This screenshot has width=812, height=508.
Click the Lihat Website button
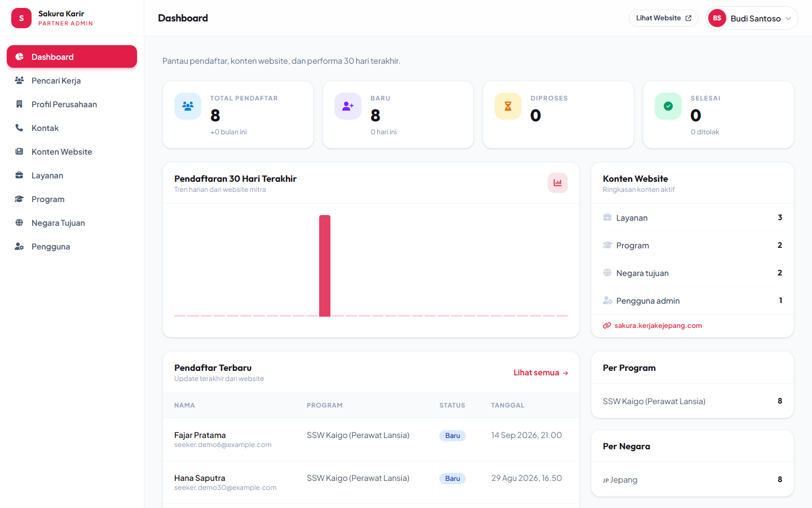[x=664, y=18]
